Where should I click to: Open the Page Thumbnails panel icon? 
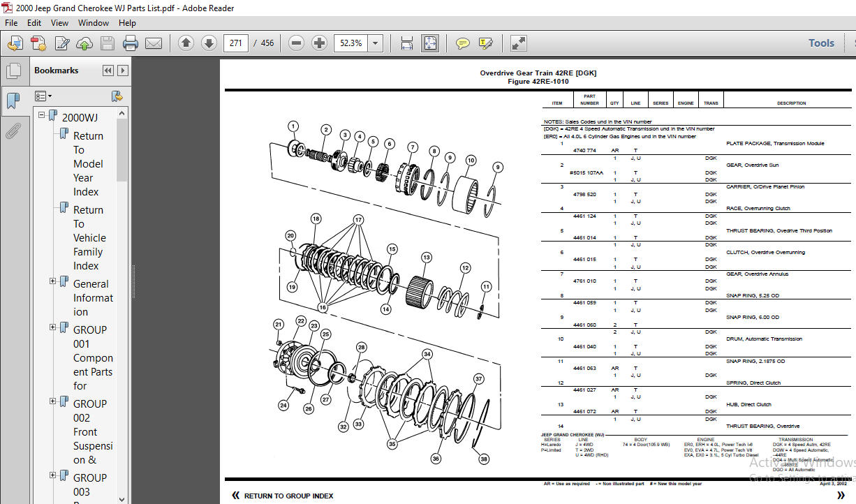click(13, 71)
